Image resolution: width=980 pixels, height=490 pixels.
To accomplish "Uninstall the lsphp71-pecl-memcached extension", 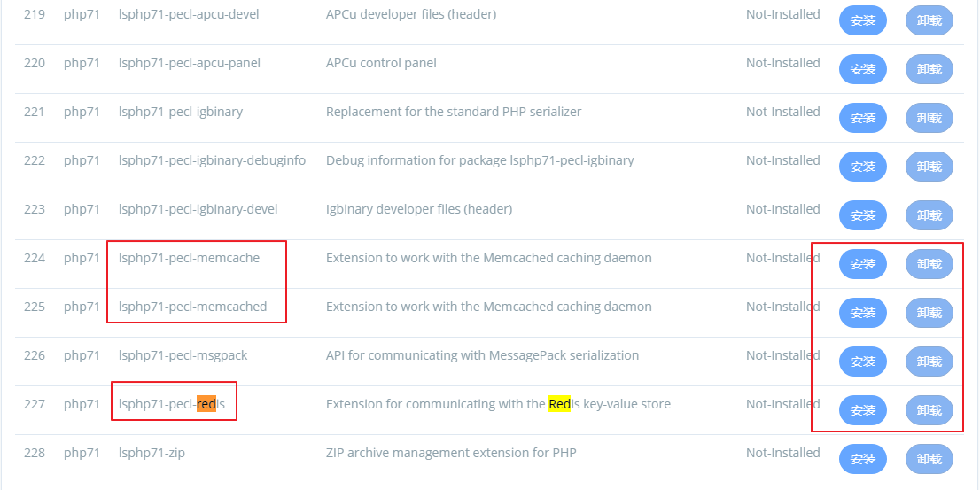I will tap(929, 313).
